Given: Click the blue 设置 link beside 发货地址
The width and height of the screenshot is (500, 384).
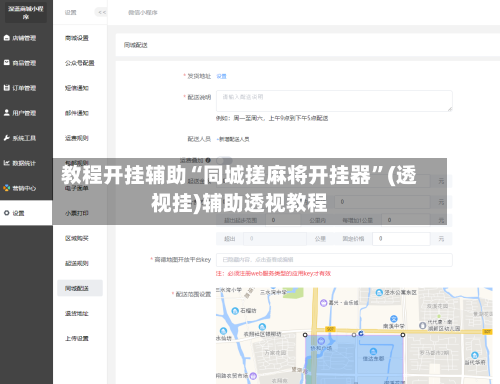Looking at the screenshot, I should point(221,76).
